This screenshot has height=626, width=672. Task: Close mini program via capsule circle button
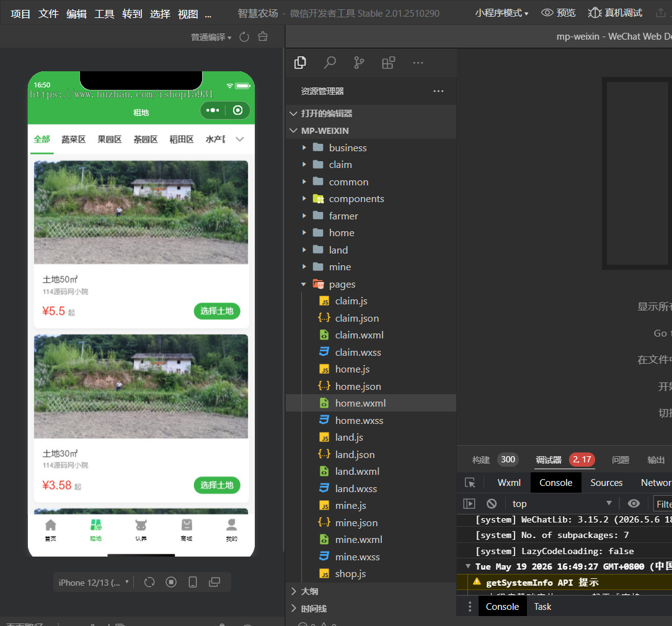click(237, 110)
